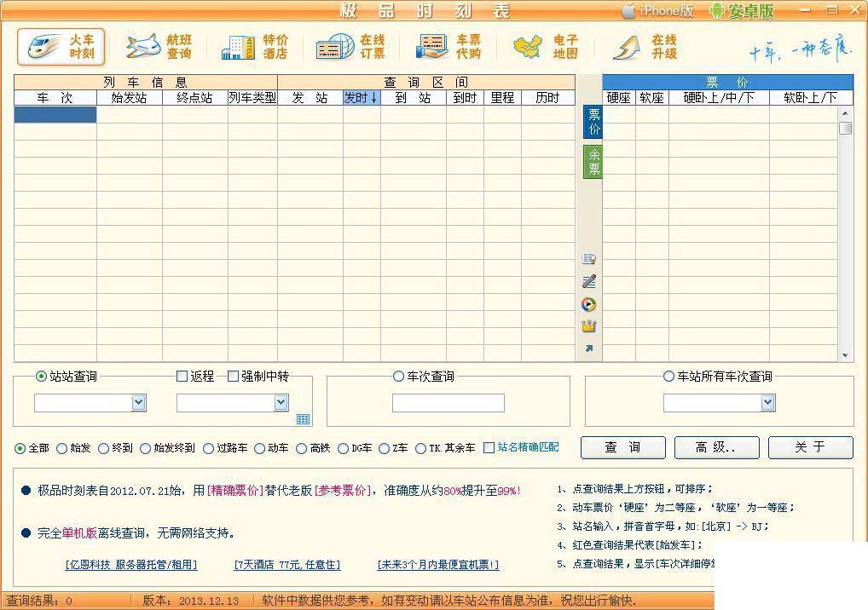Click the 高级.. advanced button
The image size is (868, 610).
[x=716, y=447]
